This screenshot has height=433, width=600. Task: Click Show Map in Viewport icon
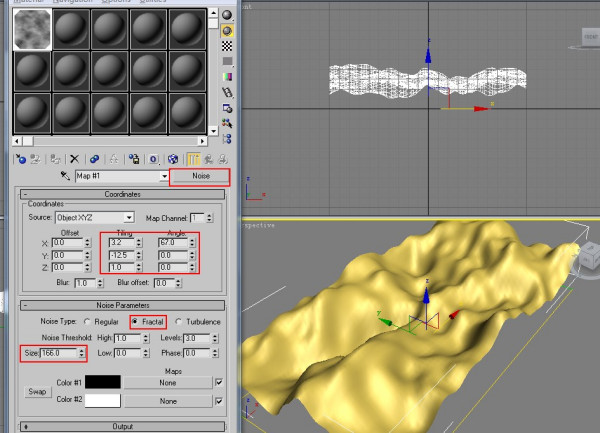(173, 159)
